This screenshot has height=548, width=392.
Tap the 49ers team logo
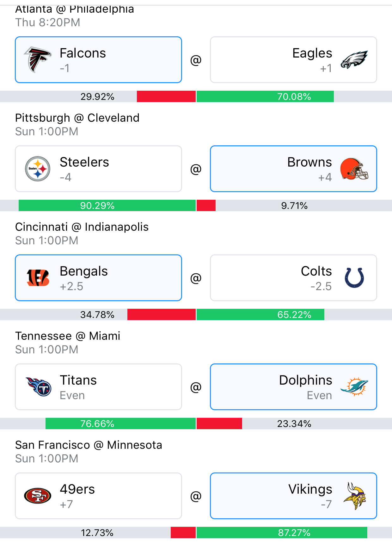point(38,496)
